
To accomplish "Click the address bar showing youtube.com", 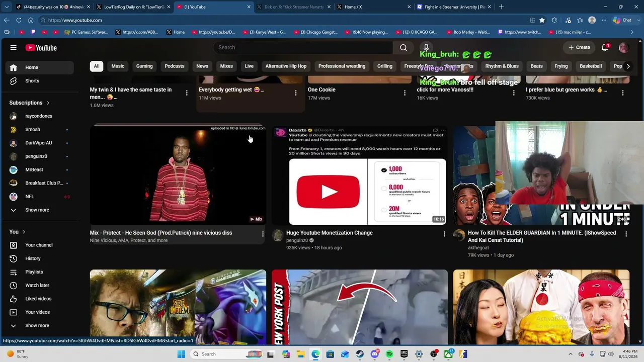I will [x=282, y=20].
